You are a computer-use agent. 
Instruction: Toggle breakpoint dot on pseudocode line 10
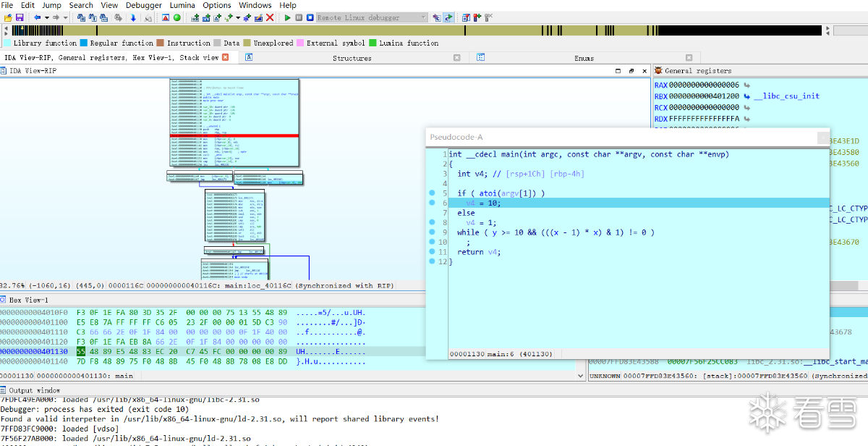(x=432, y=243)
